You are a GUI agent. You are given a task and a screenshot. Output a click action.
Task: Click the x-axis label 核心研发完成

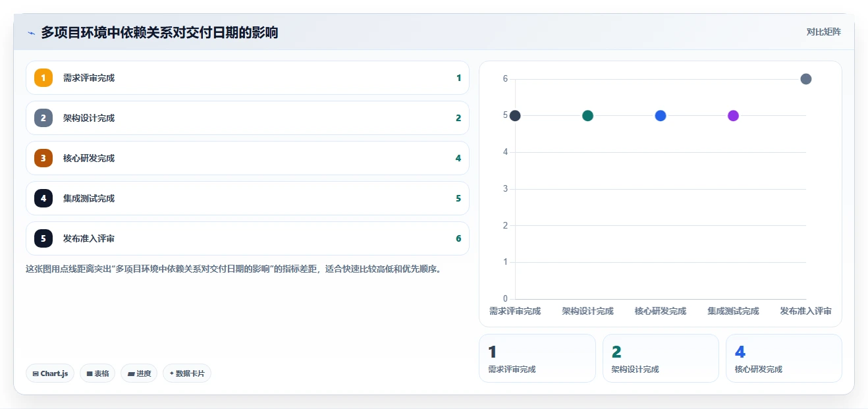click(661, 311)
